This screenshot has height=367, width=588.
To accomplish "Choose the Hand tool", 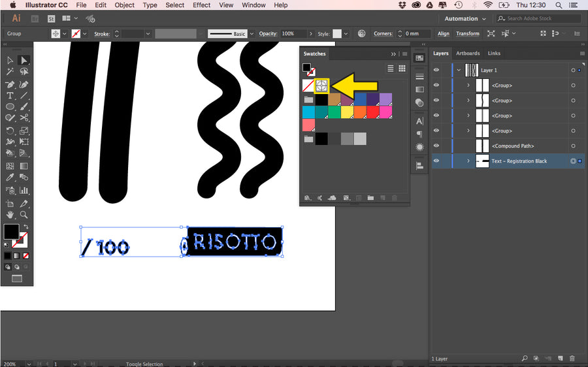I will [x=10, y=214].
